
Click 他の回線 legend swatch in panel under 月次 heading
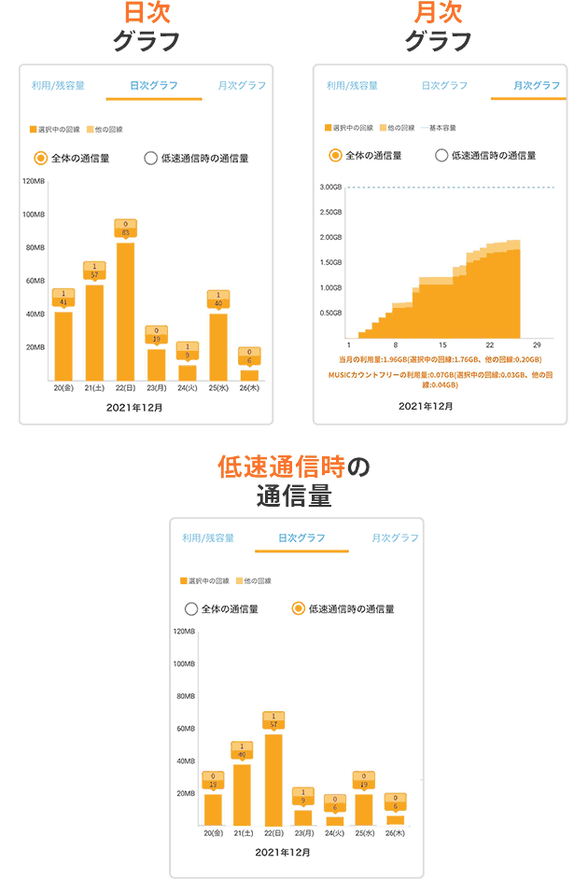pos(384,128)
